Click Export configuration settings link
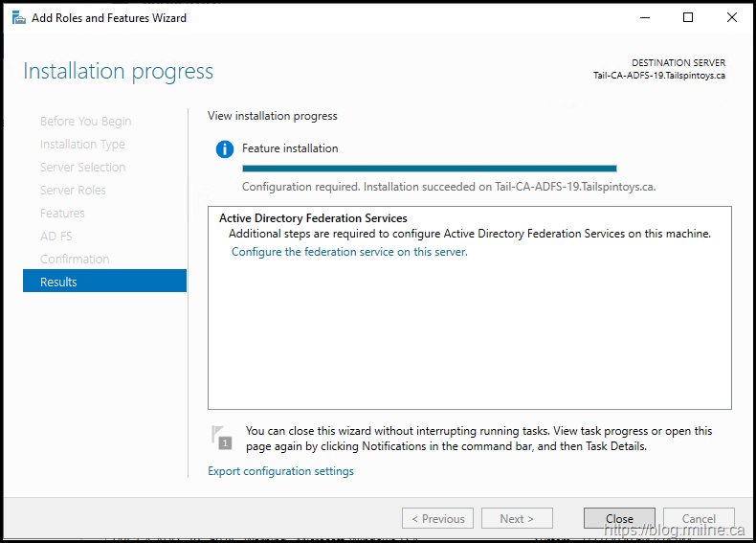This screenshot has height=543, width=756. [280, 471]
